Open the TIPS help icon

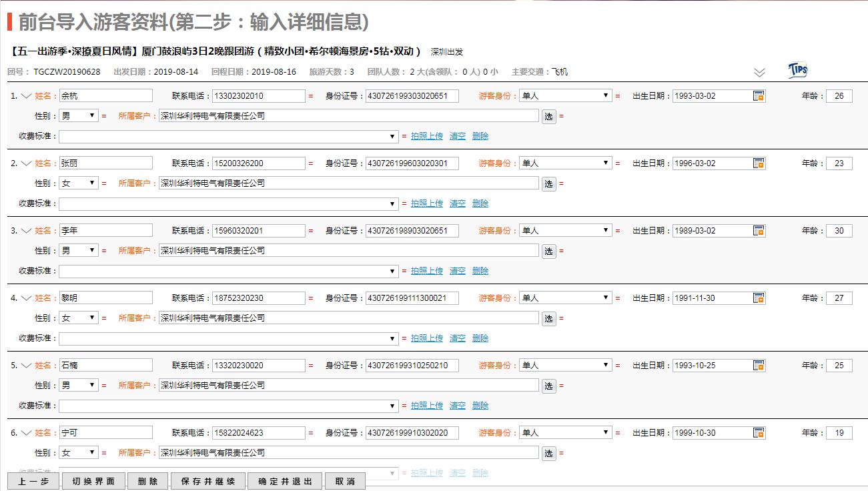coord(797,71)
